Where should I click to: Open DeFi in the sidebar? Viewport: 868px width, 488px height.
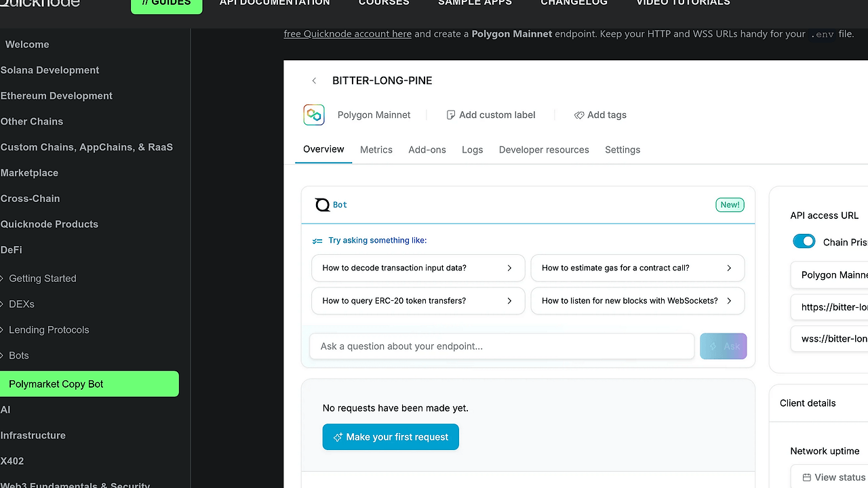click(11, 250)
